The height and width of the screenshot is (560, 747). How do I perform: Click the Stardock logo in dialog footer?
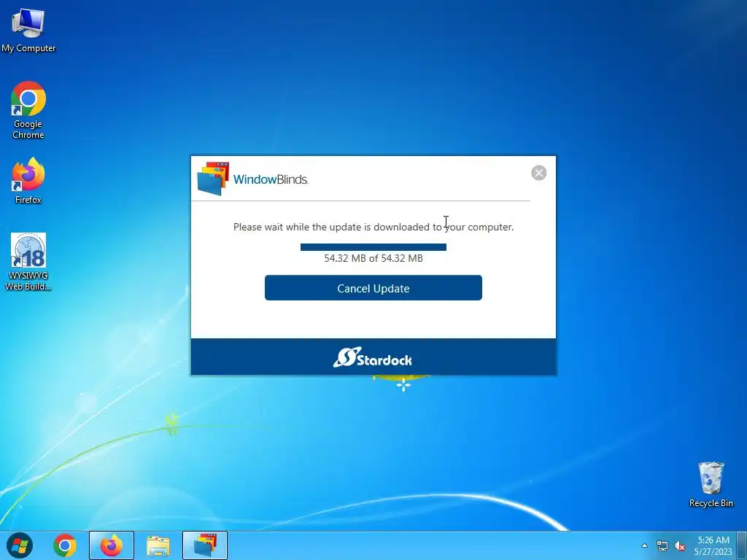(373, 357)
